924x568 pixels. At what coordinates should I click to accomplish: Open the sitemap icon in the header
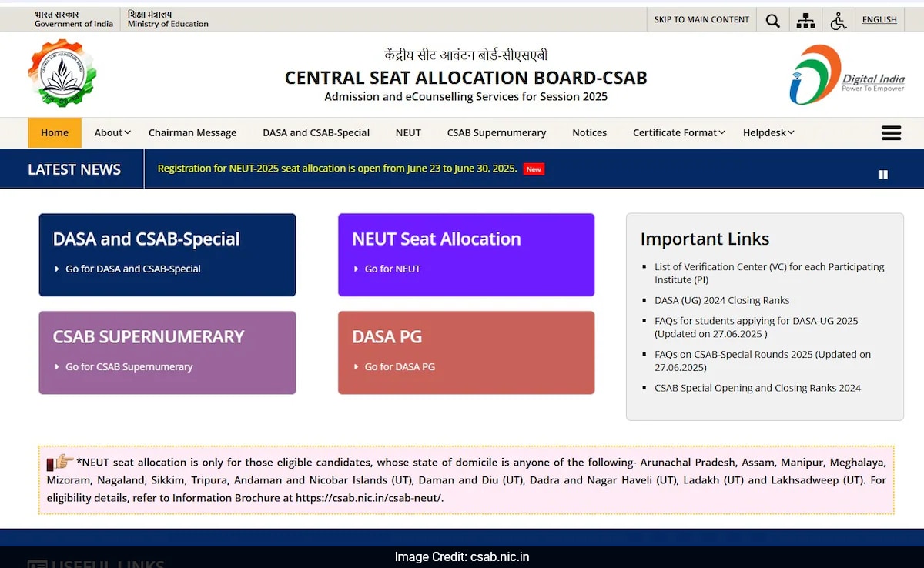(x=805, y=20)
